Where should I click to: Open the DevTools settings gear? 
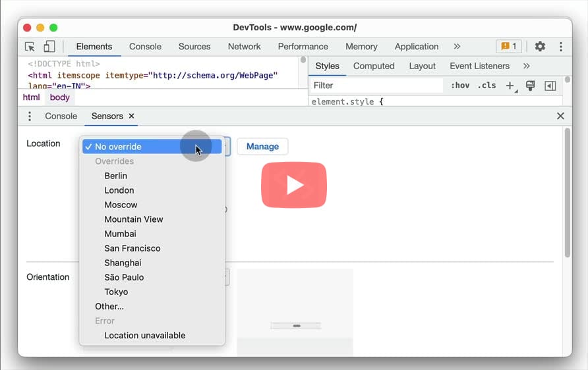click(x=540, y=47)
